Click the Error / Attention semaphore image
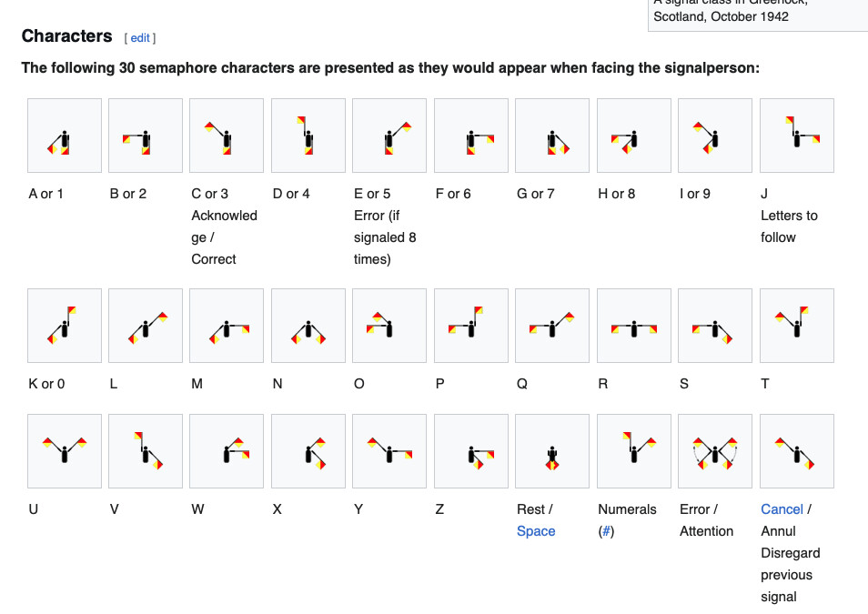The width and height of the screenshot is (868, 614). 715,451
